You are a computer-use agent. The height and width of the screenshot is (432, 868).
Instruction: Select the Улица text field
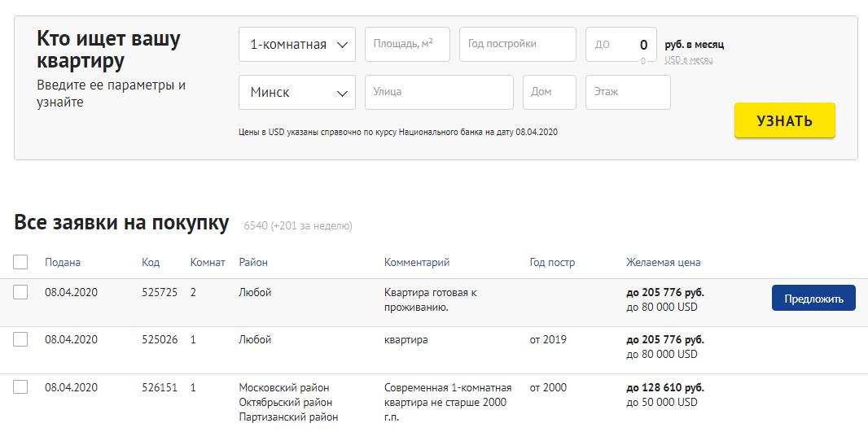439,93
